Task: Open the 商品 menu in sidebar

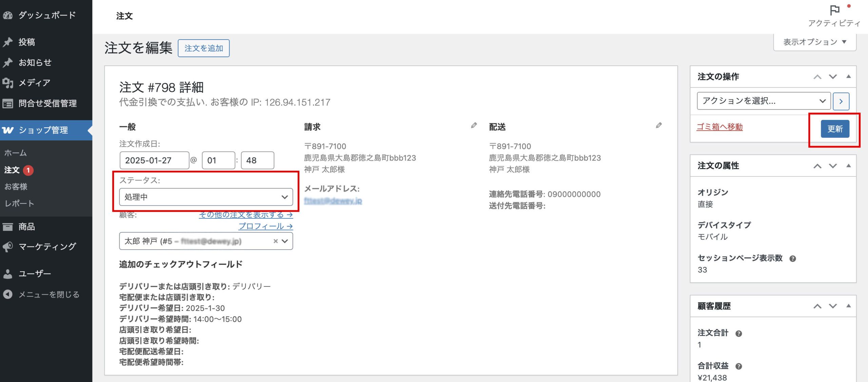Action: coord(26,227)
